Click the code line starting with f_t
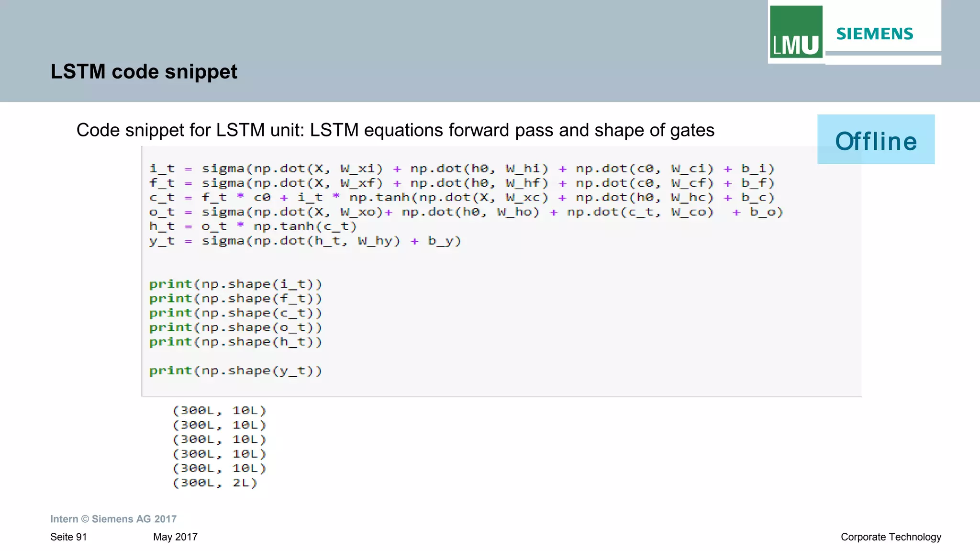Screen dimensions: 980x551 click(462, 183)
